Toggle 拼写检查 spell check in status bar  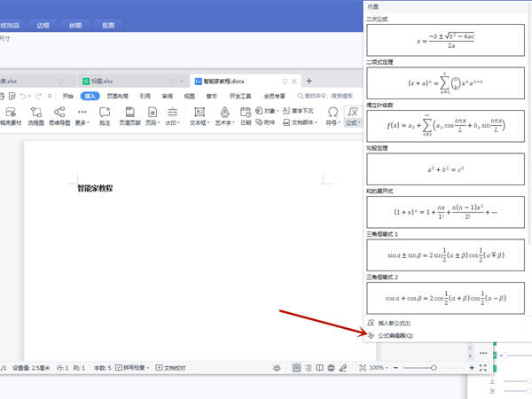tap(132, 368)
